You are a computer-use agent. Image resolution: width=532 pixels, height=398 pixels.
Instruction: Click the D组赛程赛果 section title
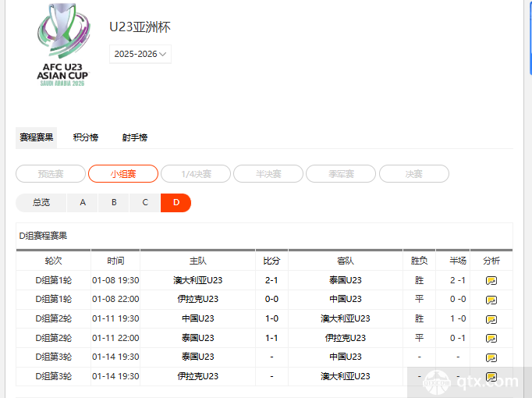[x=43, y=236]
